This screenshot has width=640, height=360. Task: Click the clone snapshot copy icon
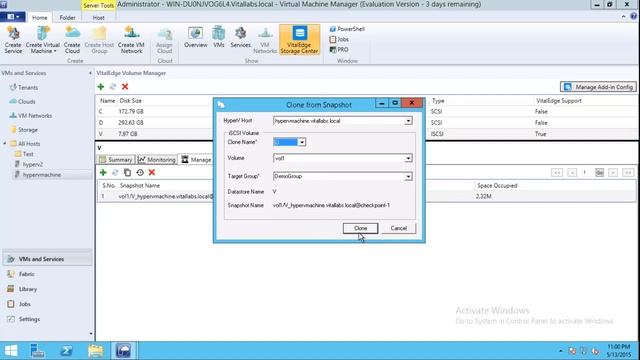[x=127, y=173]
